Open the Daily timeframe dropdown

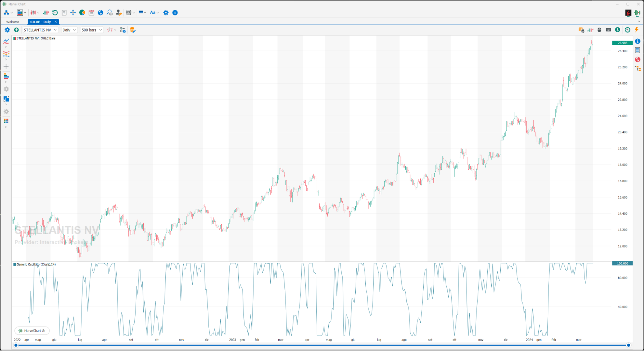(69, 30)
